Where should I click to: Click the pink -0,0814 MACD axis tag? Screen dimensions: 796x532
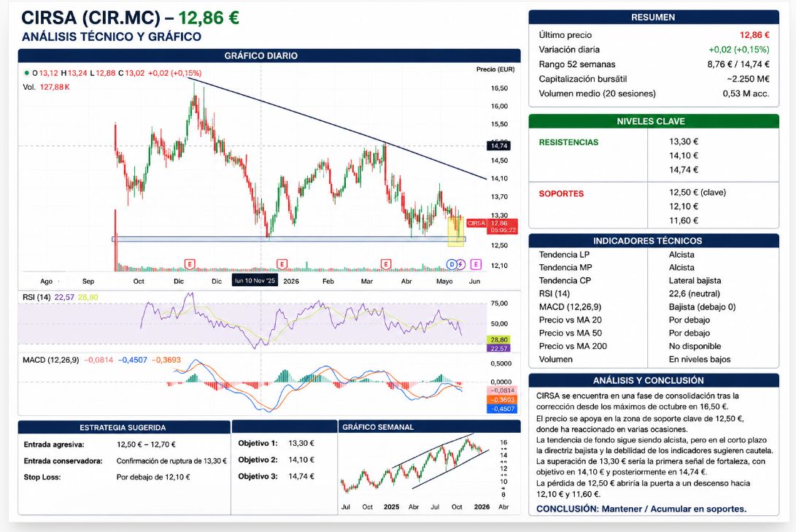502,390
